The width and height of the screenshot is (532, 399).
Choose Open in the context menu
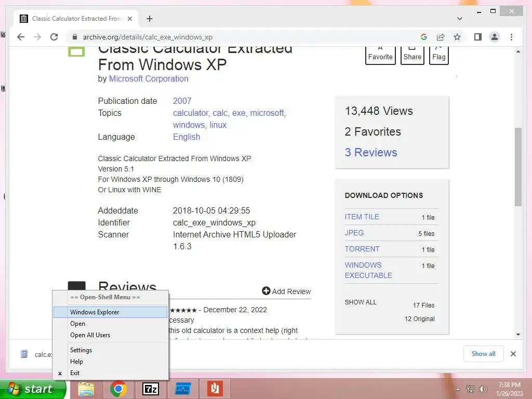pyautogui.click(x=110, y=324)
